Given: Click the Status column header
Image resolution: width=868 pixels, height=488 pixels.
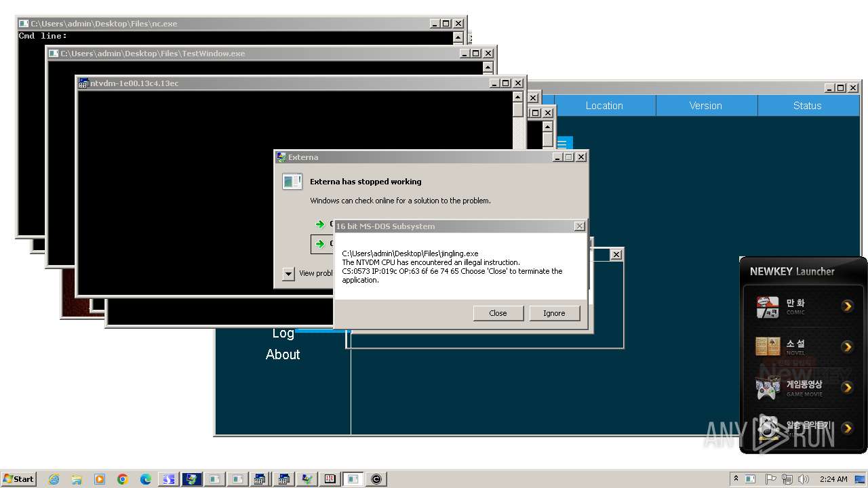Looking at the screenshot, I should click(808, 106).
